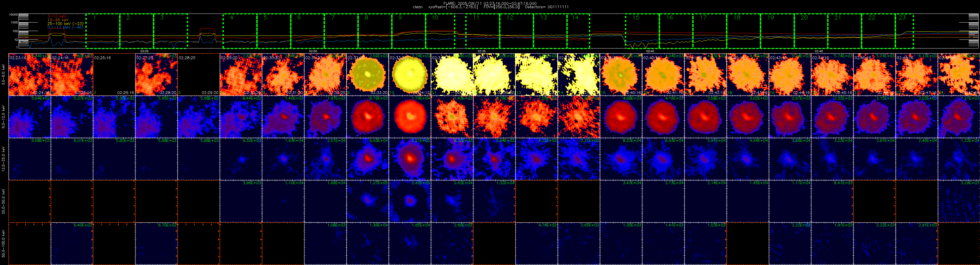
Task: Select interval 9 box on the lightcurve
Action: click(x=409, y=31)
